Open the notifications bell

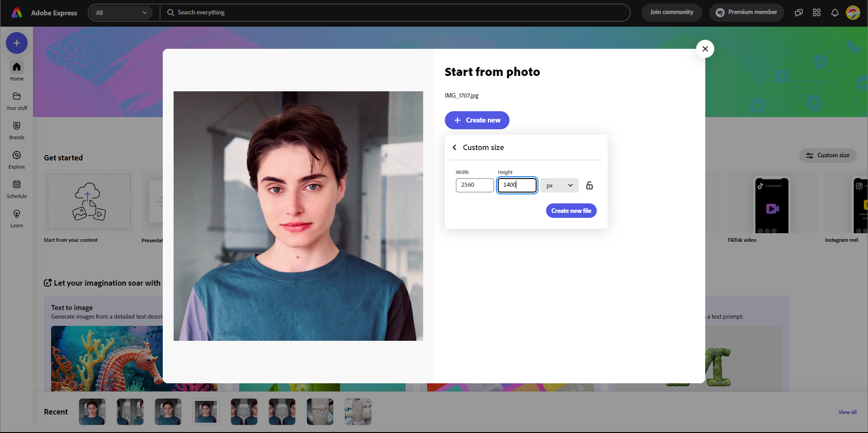(835, 12)
